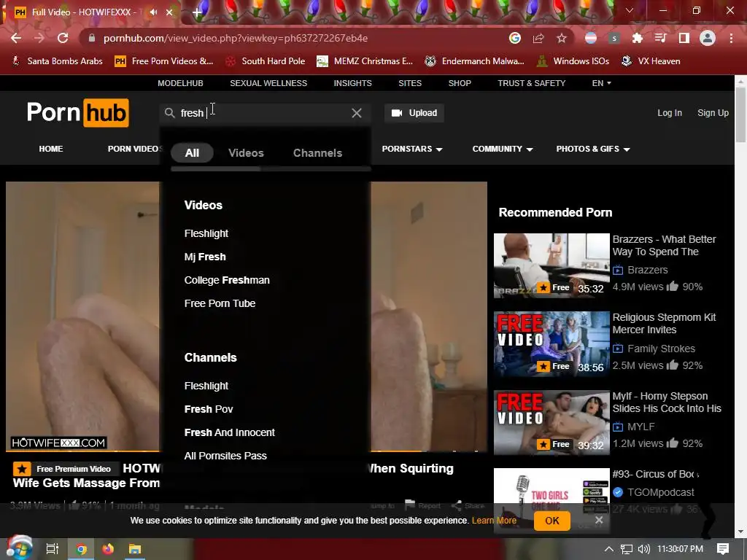Open the TRUST & SAFETY menu link

532,83
